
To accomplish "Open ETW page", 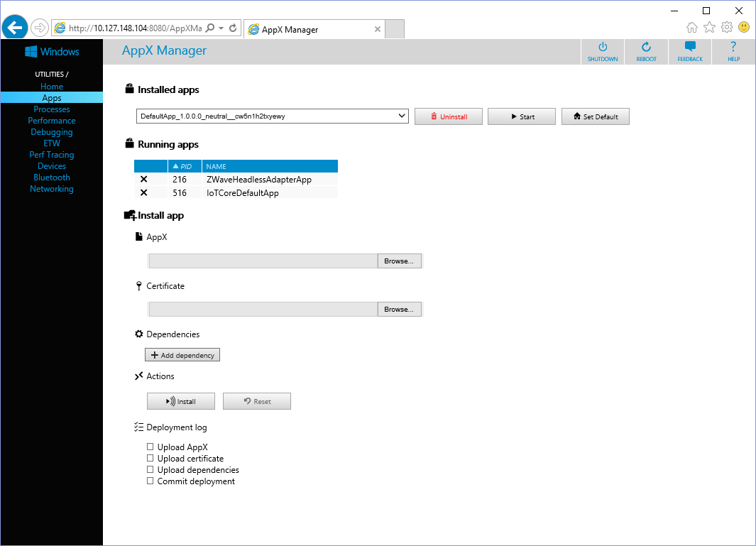I will [x=52, y=143].
